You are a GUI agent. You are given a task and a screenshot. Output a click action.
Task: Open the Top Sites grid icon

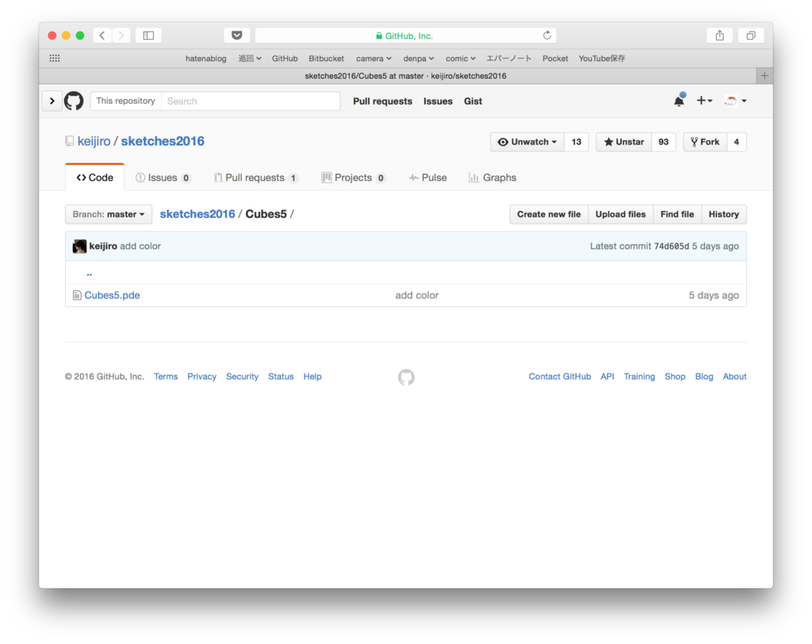tap(55, 58)
